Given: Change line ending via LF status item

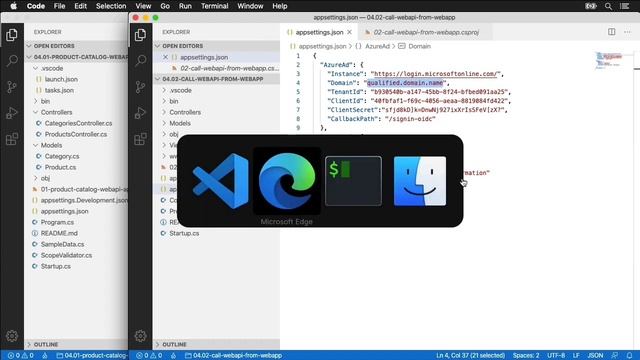Looking at the screenshot, I should tap(576, 355).
